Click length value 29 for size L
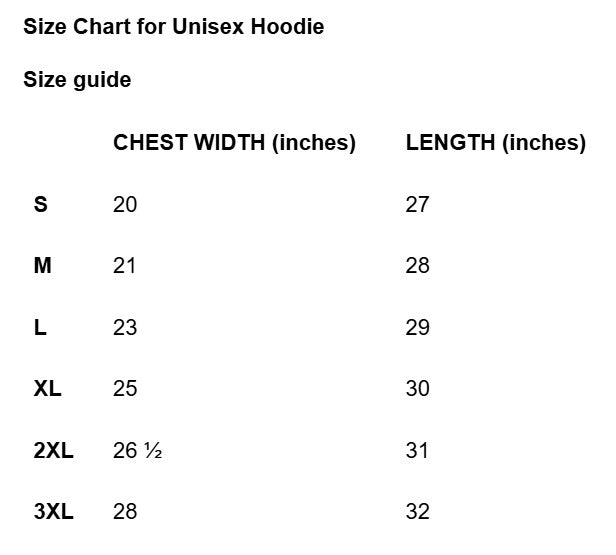 418,328
